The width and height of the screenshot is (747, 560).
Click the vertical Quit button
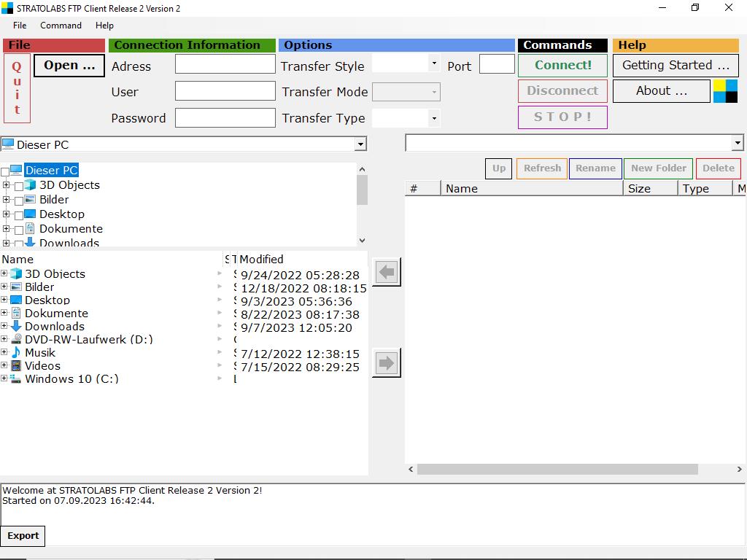point(18,88)
